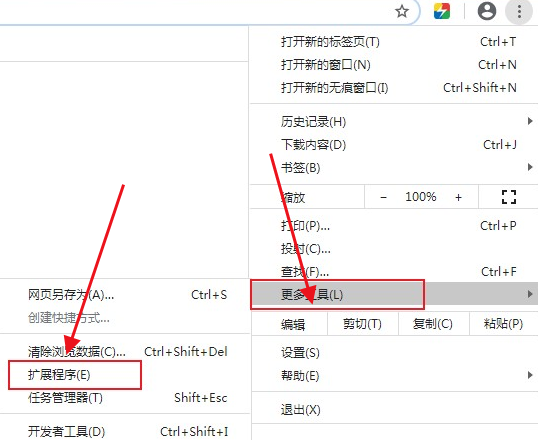Bookmark this page with the star icon
The height and width of the screenshot is (440, 538).
click(401, 12)
